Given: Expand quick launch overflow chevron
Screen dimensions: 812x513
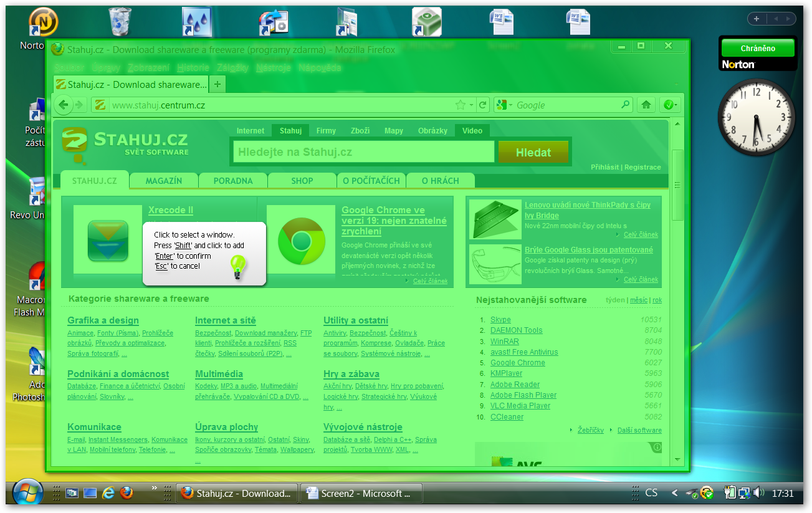Looking at the screenshot, I should click(154, 487).
